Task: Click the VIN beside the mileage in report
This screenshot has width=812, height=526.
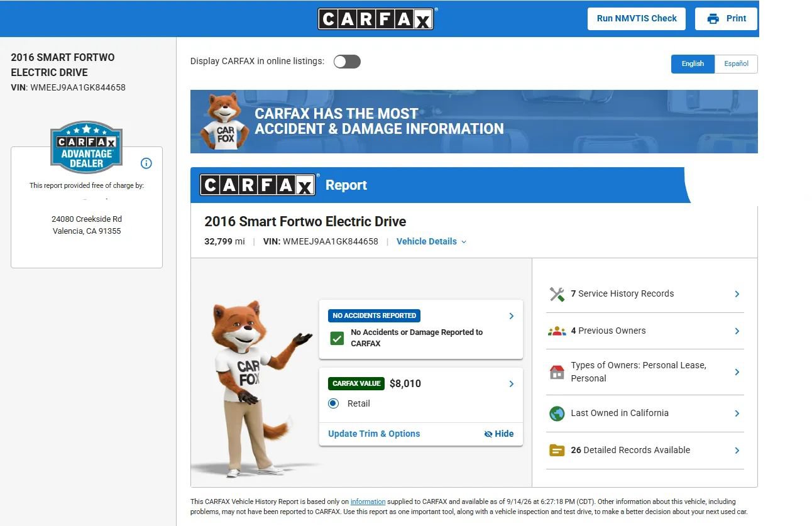Action: point(321,241)
